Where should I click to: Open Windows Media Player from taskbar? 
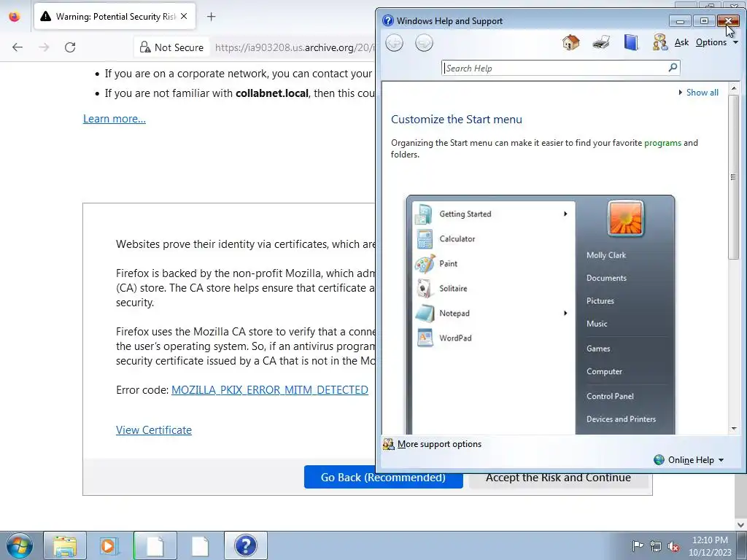point(108,545)
